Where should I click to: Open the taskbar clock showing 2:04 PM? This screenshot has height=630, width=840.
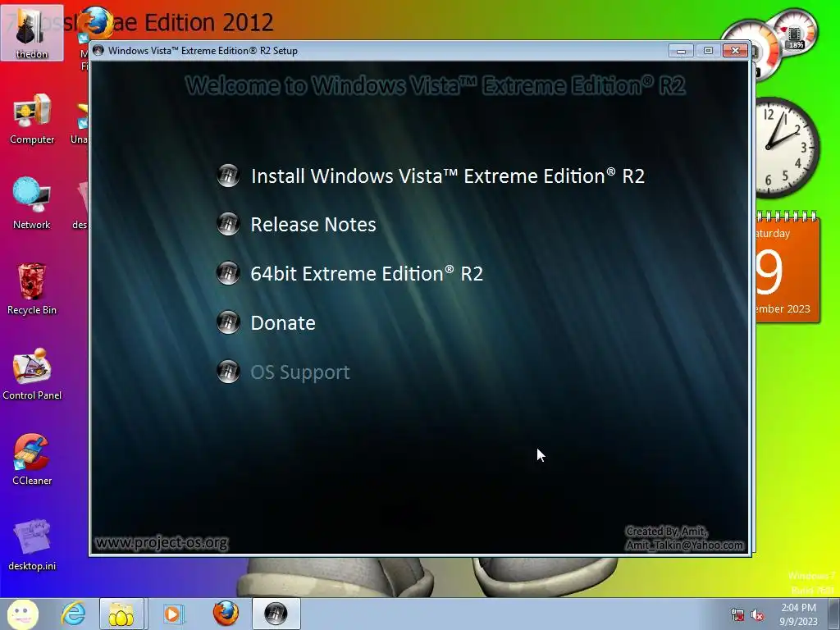click(798, 614)
